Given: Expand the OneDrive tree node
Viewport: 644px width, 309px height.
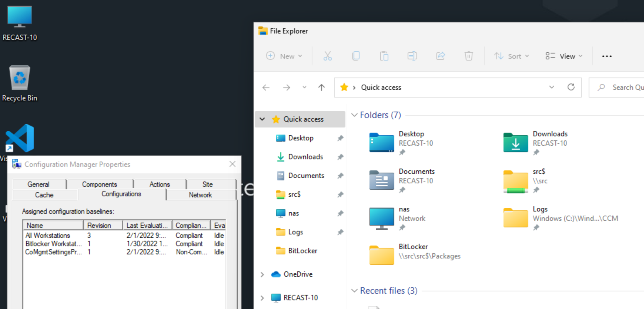Looking at the screenshot, I should click(262, 274).
